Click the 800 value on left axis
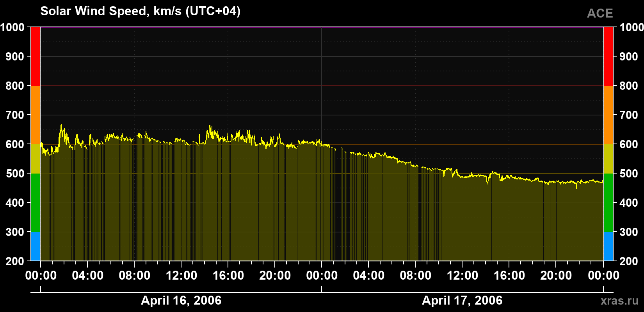 pyautogui.click(x=15, y=86)
